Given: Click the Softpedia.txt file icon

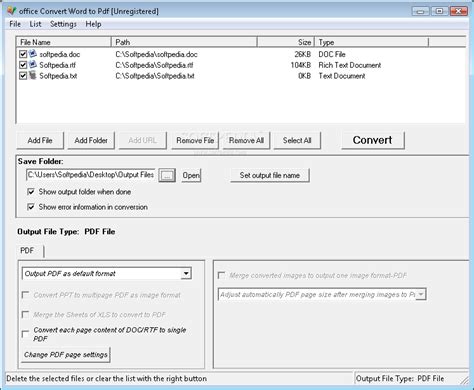Looking at the screenshot, I should [33, 75].
